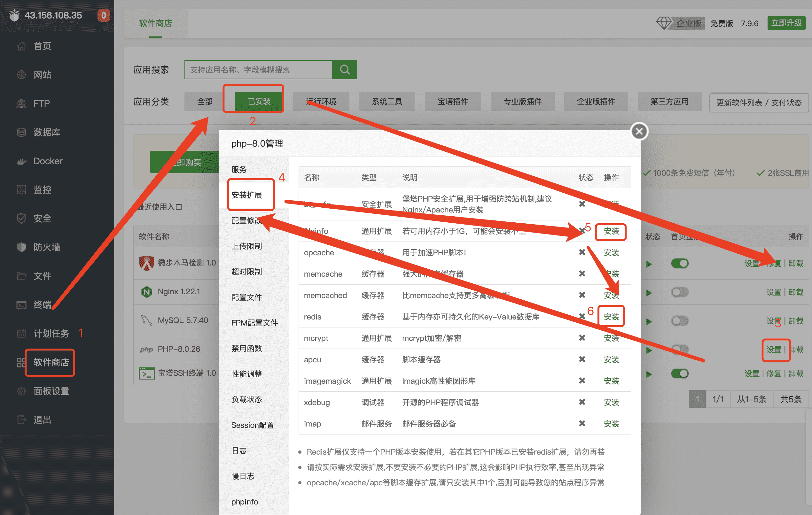Click the Nginx 1.22.1 logo icon
Image resolution: width=812 pixels, height=515 pixels.
pyautogui.click(x=146, y=292)
